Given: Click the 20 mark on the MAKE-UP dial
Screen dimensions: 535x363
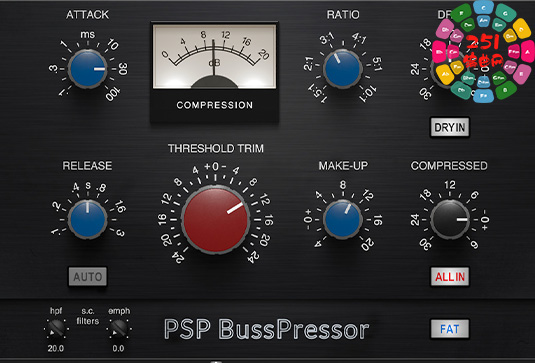Looking at the screenshot, I should pos(367,244).
